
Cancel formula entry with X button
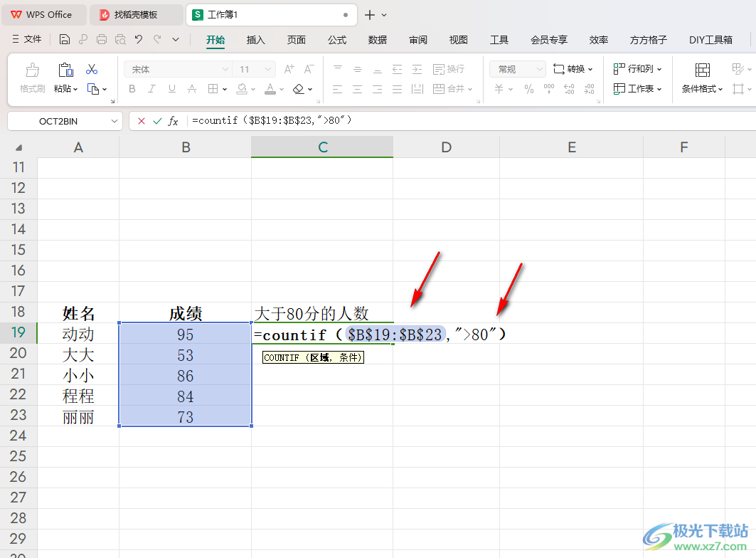(x=142, y=121)
